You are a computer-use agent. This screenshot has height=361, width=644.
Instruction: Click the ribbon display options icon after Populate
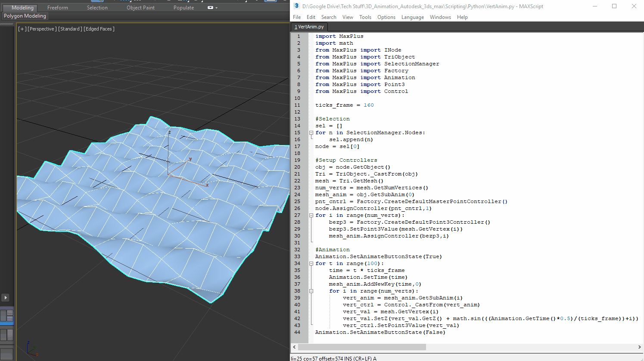(211, 8)
